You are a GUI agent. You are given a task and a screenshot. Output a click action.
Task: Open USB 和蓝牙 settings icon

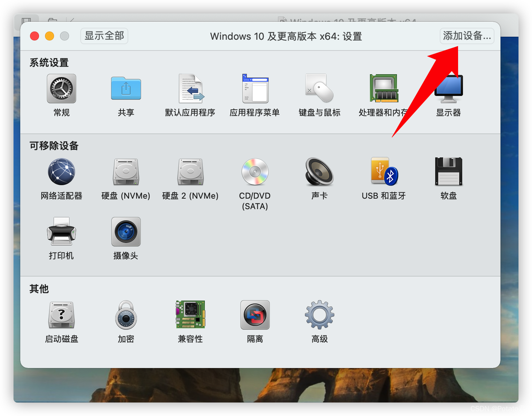[384, 172]
